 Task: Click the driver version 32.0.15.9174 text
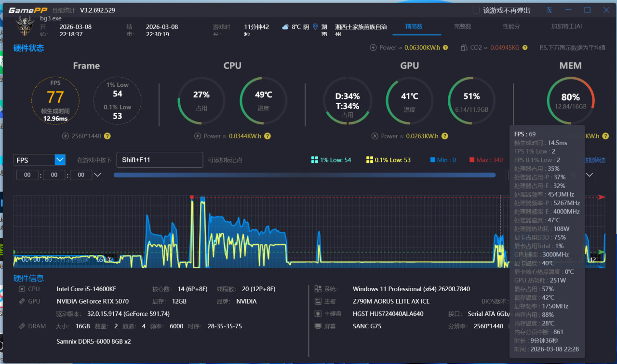(129, 314)
